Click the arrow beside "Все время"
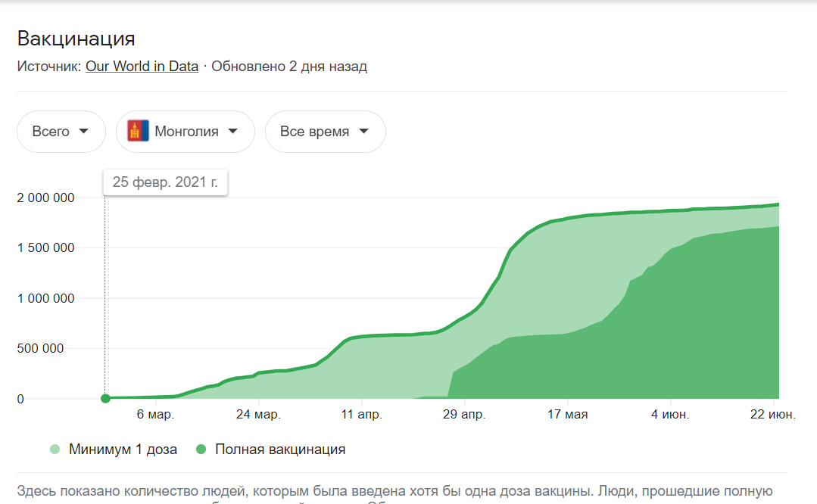Viewport: 817px width, 504px height. click(363, 131)
